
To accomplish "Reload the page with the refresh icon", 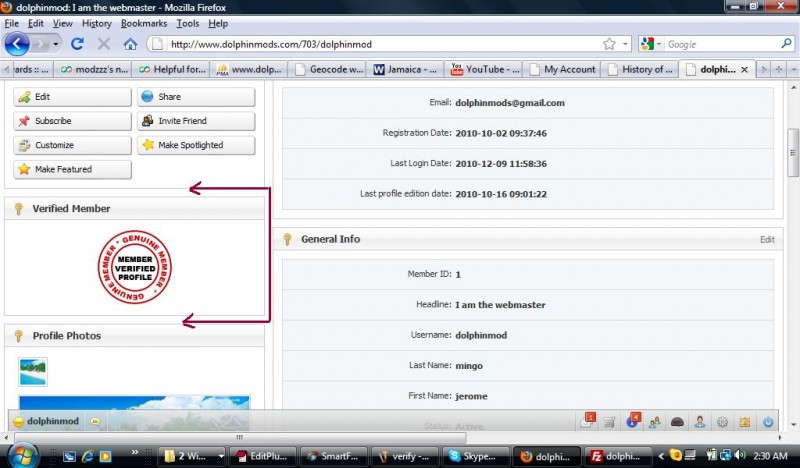I will pyautogui.click(x=77, y=44).
